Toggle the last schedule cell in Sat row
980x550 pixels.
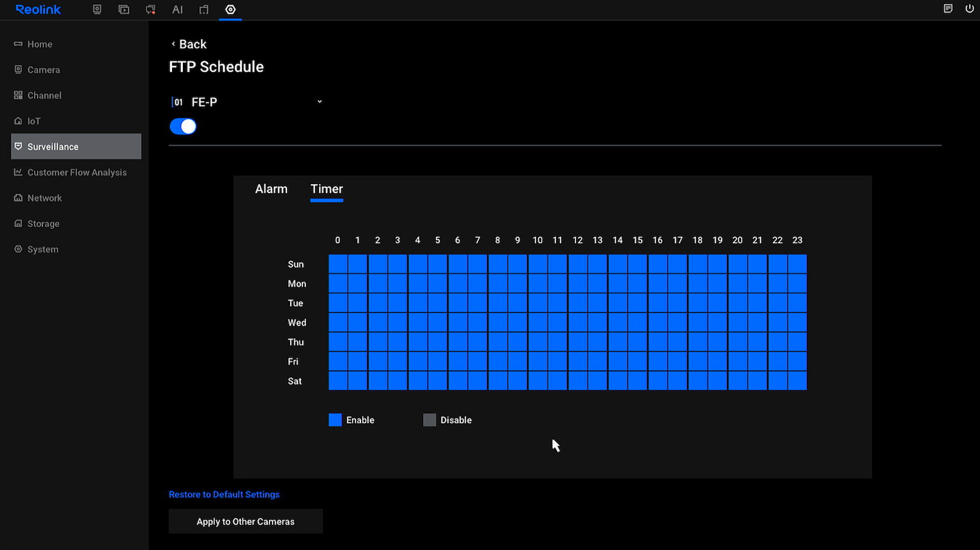coord(797,381)
